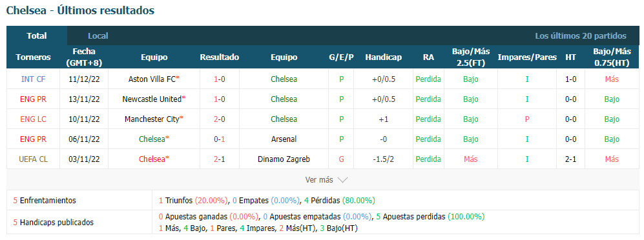Switch to the Local tab
This screenshot has height=240, width=644.
pos(98,35)
